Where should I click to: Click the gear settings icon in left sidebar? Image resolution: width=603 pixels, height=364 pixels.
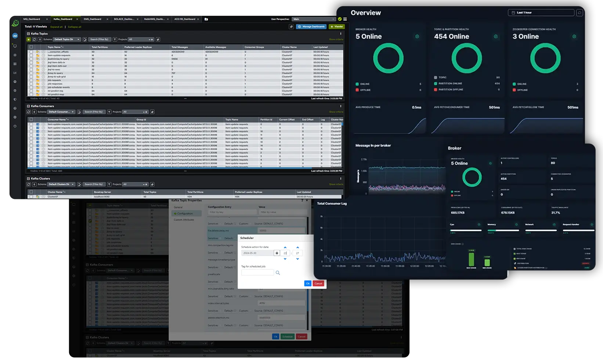click(15, 90)
